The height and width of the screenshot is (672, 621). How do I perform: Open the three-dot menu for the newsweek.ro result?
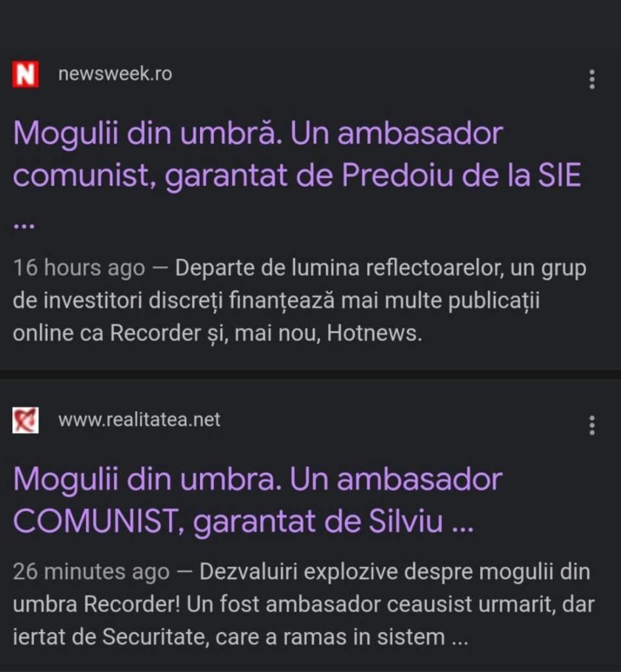(592, 79)
